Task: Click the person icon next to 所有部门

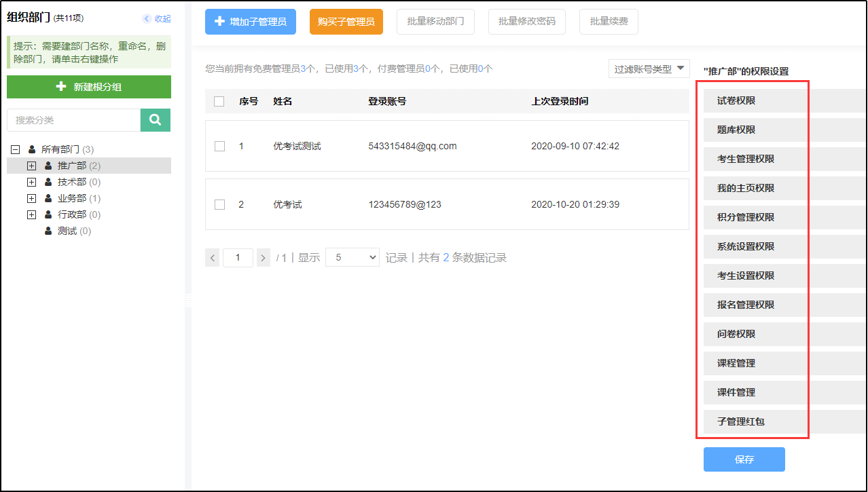Action: click(x=32, y=149)
